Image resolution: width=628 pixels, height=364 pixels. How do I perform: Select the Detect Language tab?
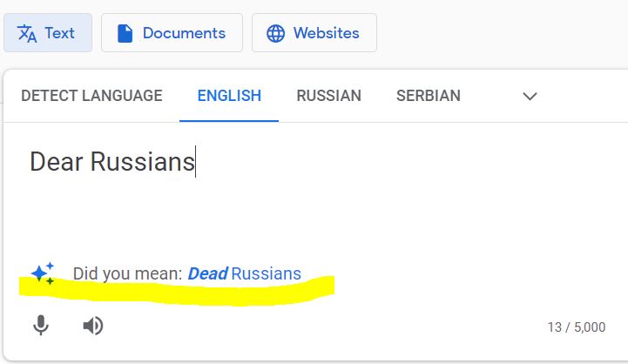tap(91, 96)
